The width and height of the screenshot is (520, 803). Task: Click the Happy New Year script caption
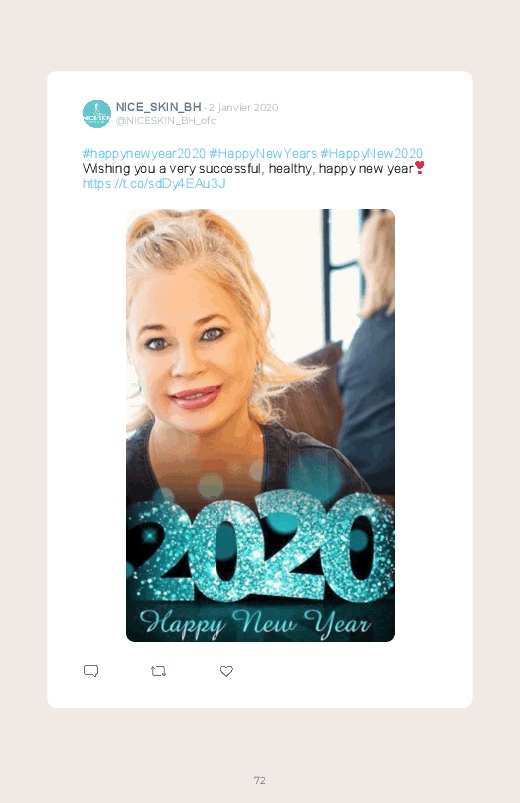pyautogui.click(x=255, y=622)
